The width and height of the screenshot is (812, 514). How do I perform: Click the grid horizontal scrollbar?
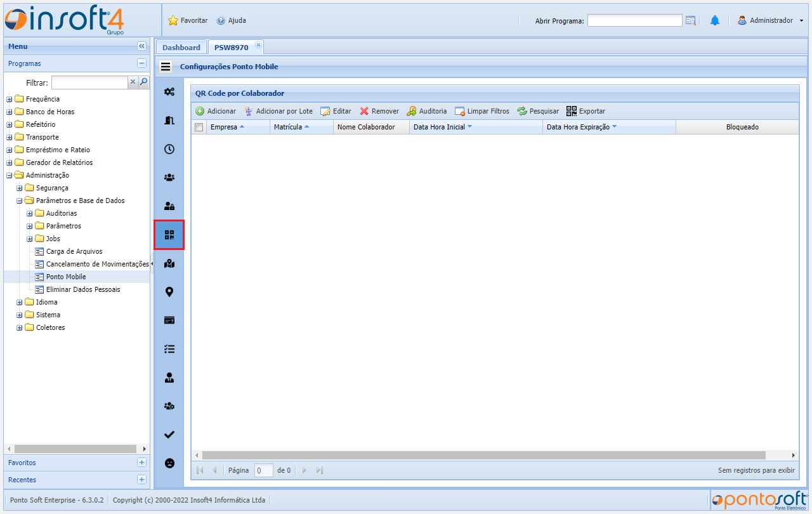483,455
